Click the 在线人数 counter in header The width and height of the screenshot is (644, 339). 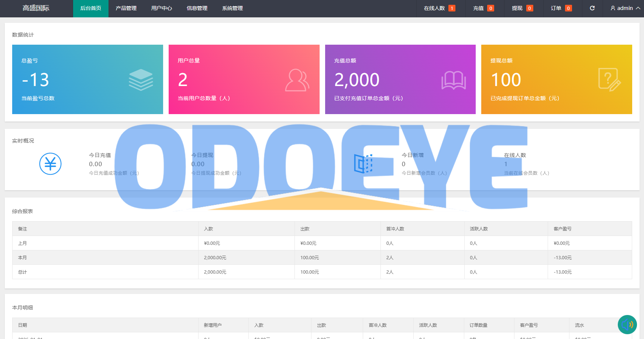(439, 8)
